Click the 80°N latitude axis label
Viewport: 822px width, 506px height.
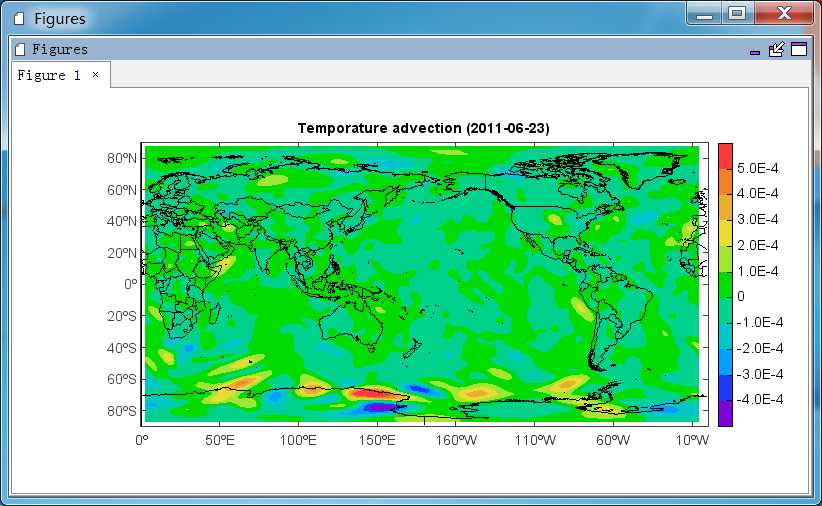(122, 158)
